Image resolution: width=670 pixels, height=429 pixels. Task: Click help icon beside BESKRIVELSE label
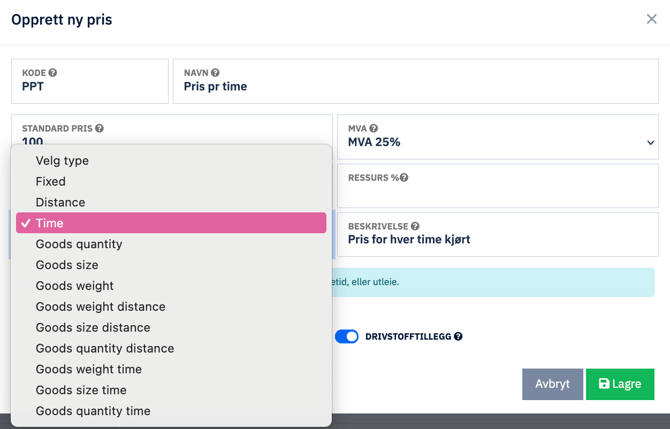[x=415, y=227]
